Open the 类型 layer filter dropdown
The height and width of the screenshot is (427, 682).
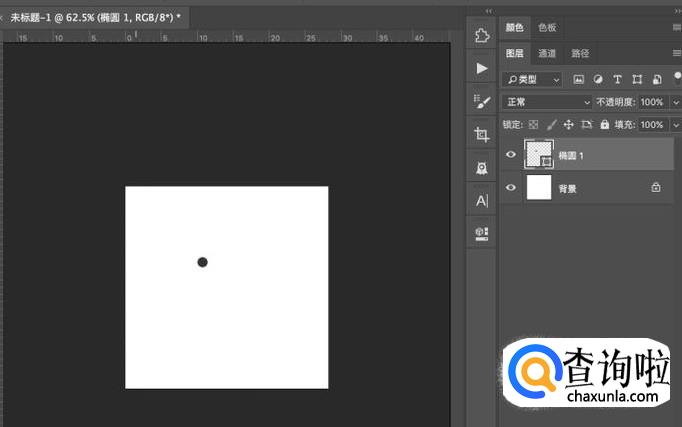pyautogui.click(x=532, y=79)
